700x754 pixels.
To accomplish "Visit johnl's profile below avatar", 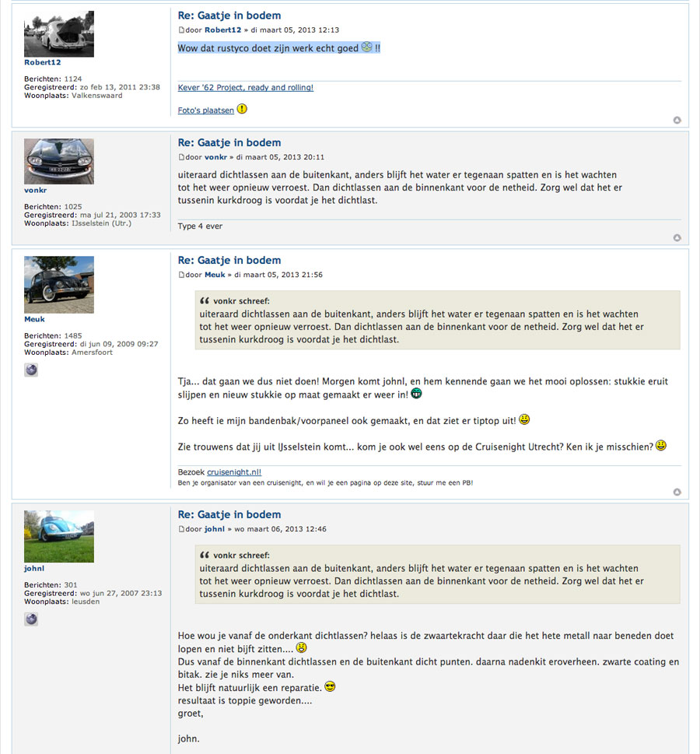I will coord(34,568).
